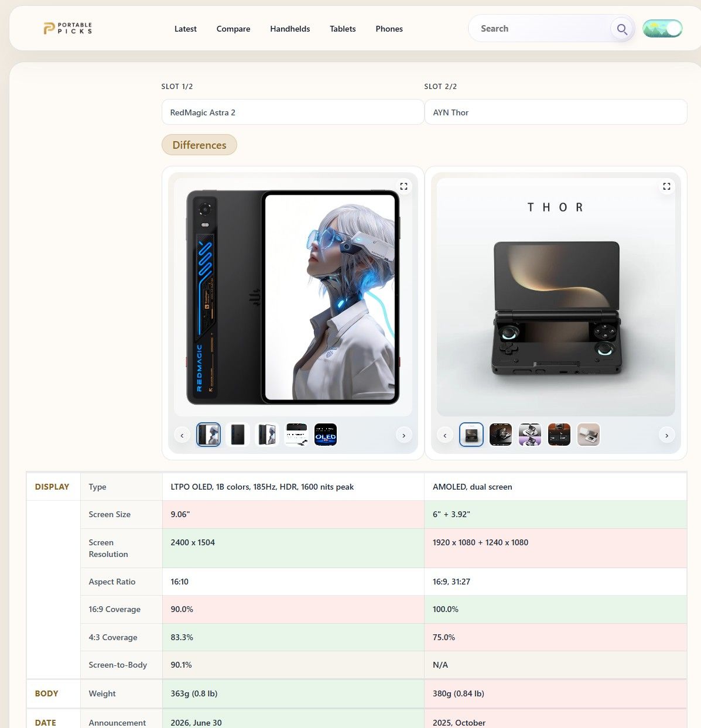Click the 'SLOT 1/2' label
This screenshot has width=701, height=728.
tap(177, 86)
